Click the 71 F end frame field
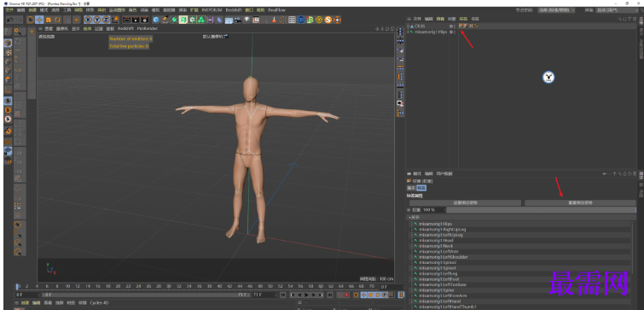644x310 pixels. click(x=264, y=295)
